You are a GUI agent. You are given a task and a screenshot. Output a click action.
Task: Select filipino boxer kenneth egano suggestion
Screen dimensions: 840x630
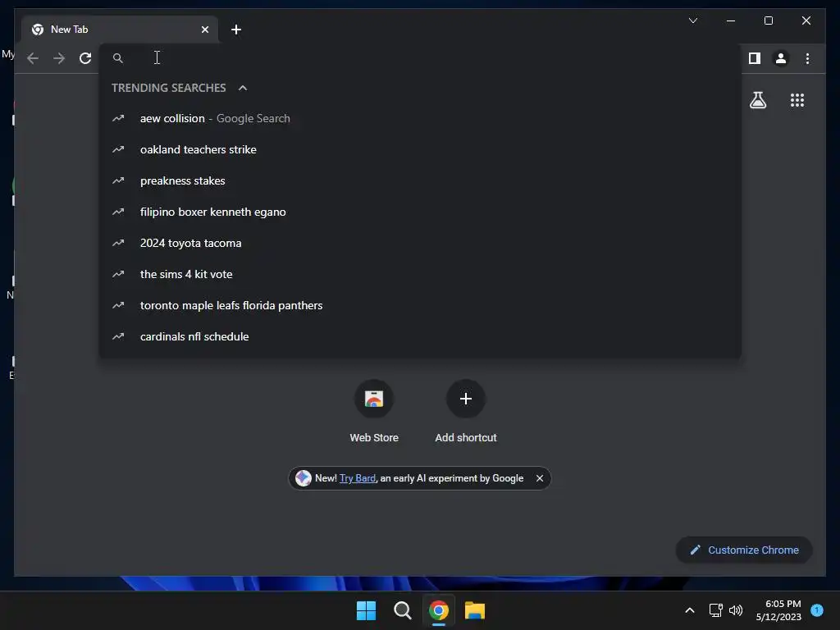tap(420, 212)
